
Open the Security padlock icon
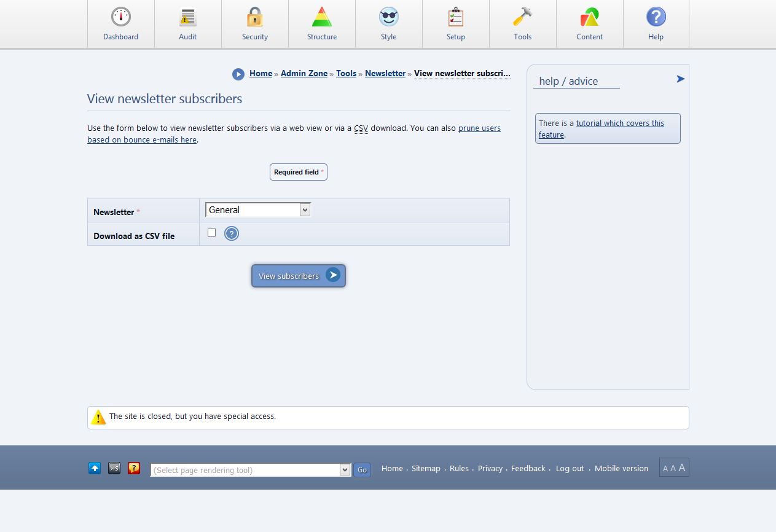pyautogui.click(x=255, y=17)
